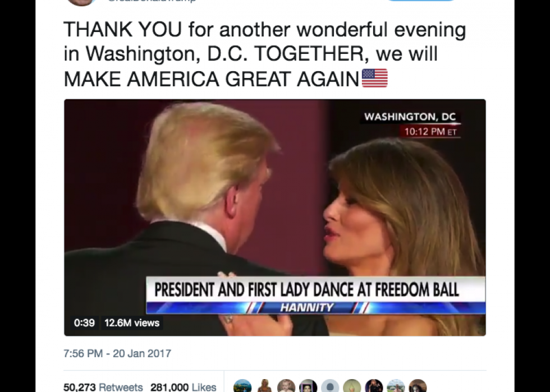Viewport: 550px width, 392px height.
Task: Click the purple-framed portrait liker avatar
Action: 308,386
